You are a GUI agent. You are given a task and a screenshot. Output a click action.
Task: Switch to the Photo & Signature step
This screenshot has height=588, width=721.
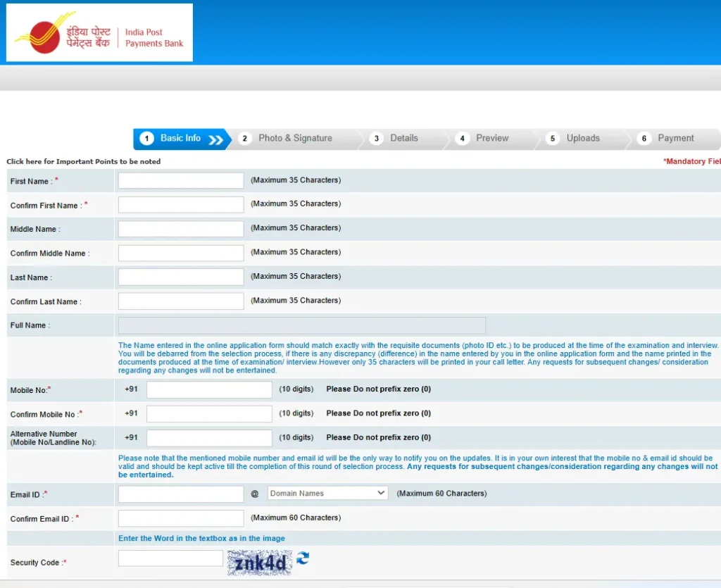pos(294,139)
